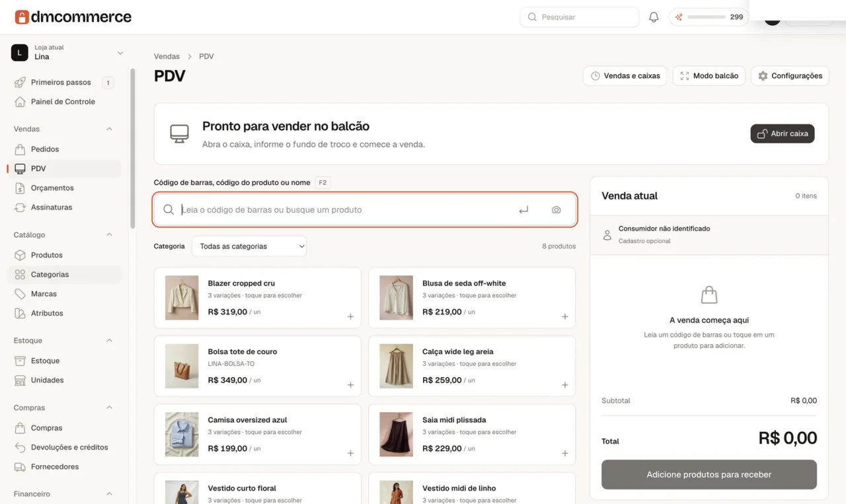Click the sparkle credits icon
This screenshot has height=504, width=846.
click(679, 17)
